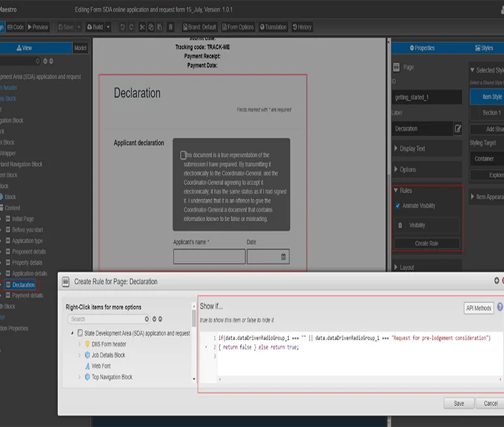Switch to the Styles tab

pos(484,48)
